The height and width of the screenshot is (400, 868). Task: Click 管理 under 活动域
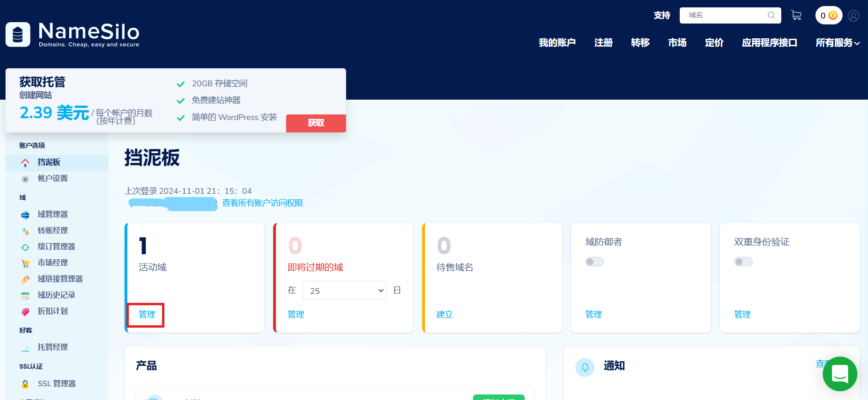click(x=147, y=314)
